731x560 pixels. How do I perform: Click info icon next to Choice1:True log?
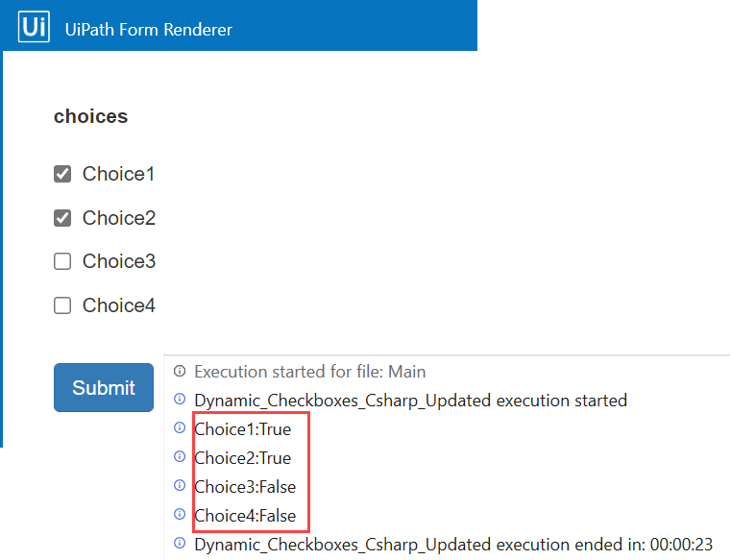pyautogui.click(x=180, y=428)
